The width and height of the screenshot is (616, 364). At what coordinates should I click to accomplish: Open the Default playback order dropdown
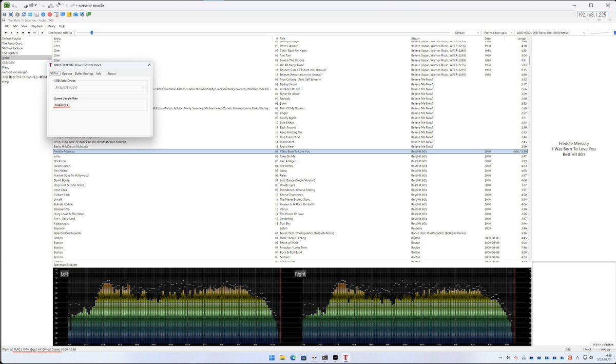point(467,32)
